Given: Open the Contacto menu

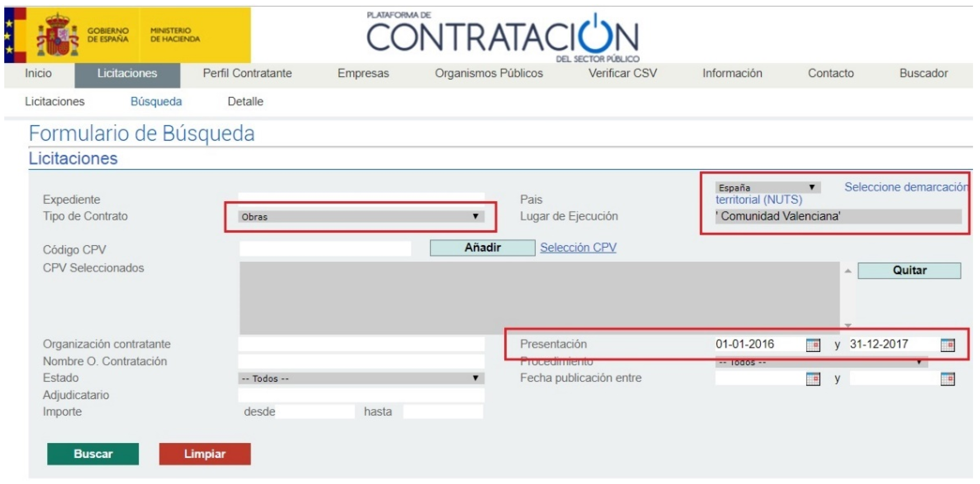Looking at the screenshot, I should point(830,73).
